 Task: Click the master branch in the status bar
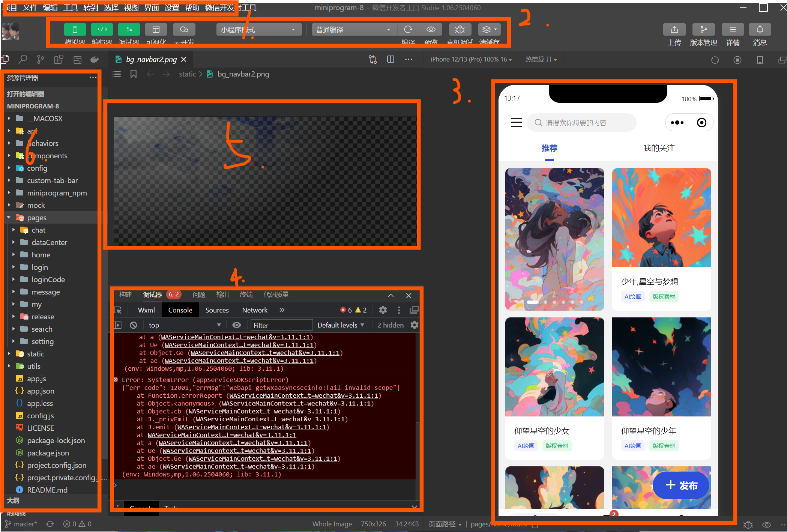click(x=21, y=524)
